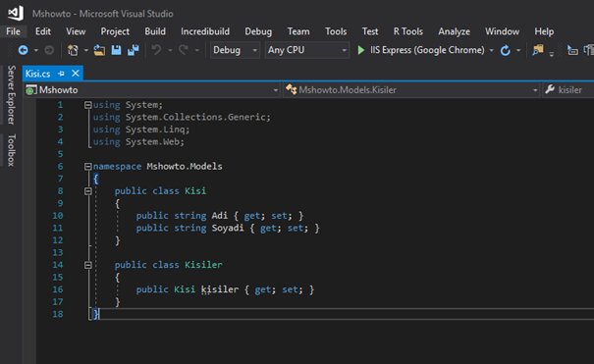The image size is (594, 364).
Task: Open the Toolbox side tab
Action: tap(12, 150)
